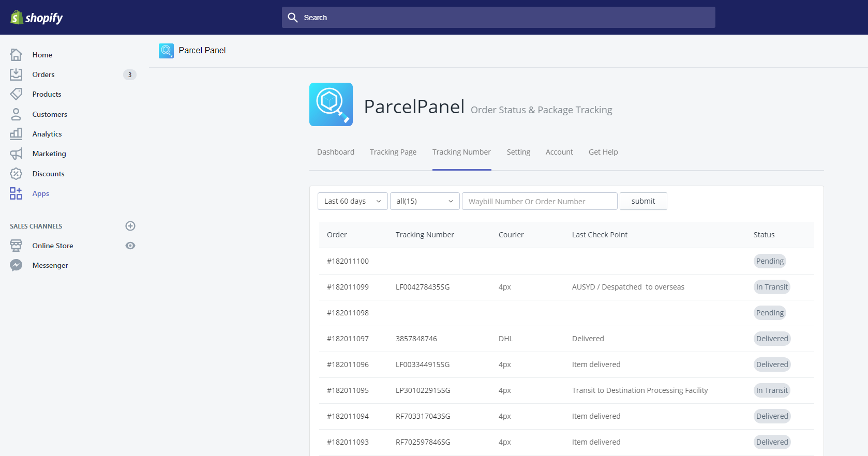
Task: Open the all(15) status filter dropdown
Action: [425, 201]
